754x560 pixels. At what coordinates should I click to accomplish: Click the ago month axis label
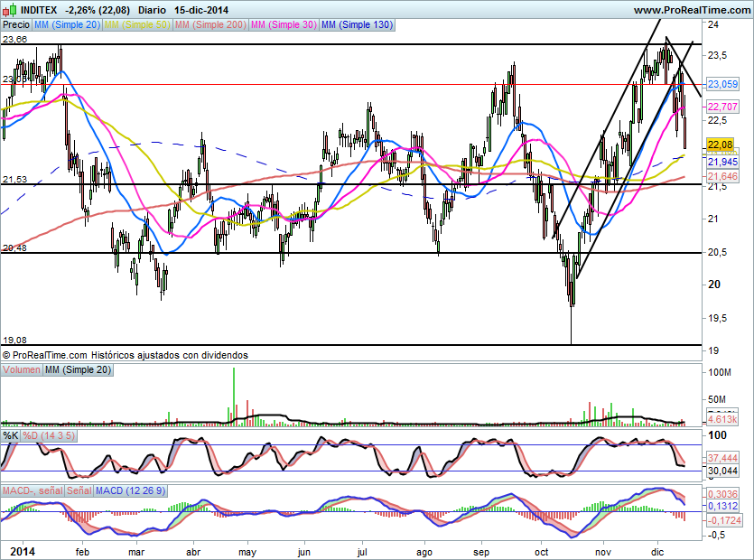(424, 552)
